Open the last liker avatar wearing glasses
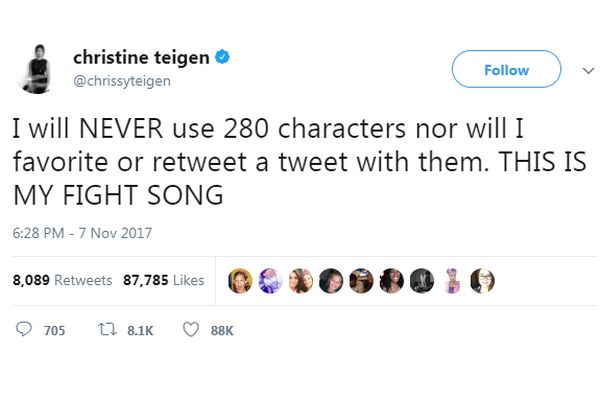The image size is (600, 400). (x=482, y=281)
